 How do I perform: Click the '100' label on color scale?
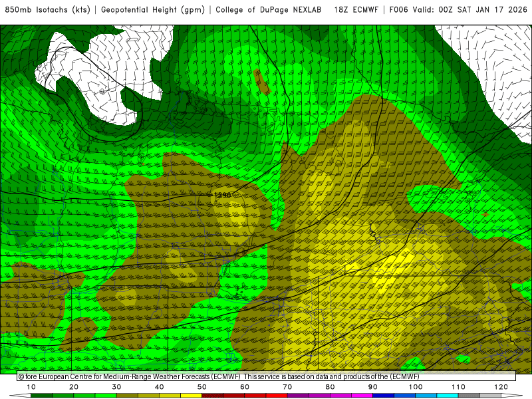point(416,387)
